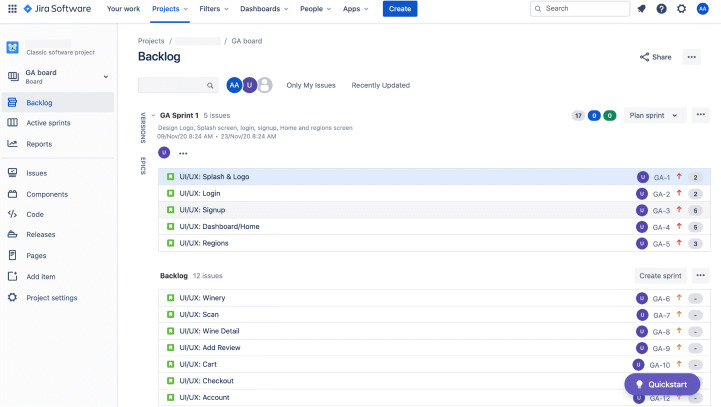Toggle the Recently Updated quick filter
Viewport: 721px width, 407px height.
point(381,85)
